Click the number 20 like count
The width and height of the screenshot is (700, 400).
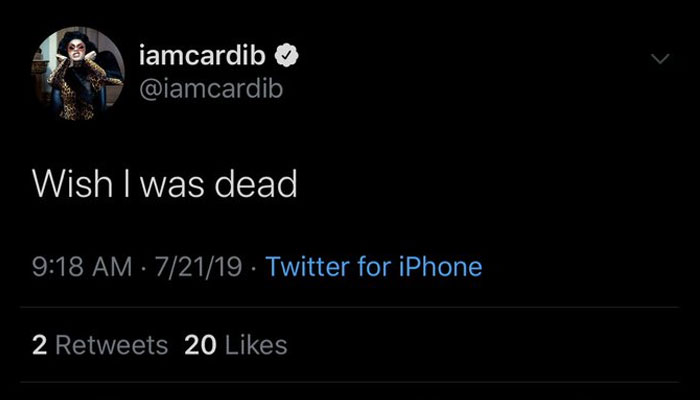(200, 345)
